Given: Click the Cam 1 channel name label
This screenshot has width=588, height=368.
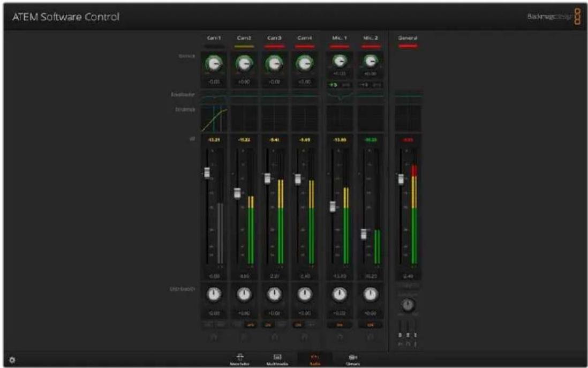Looking at the screenshot, I should pos(214,38).
